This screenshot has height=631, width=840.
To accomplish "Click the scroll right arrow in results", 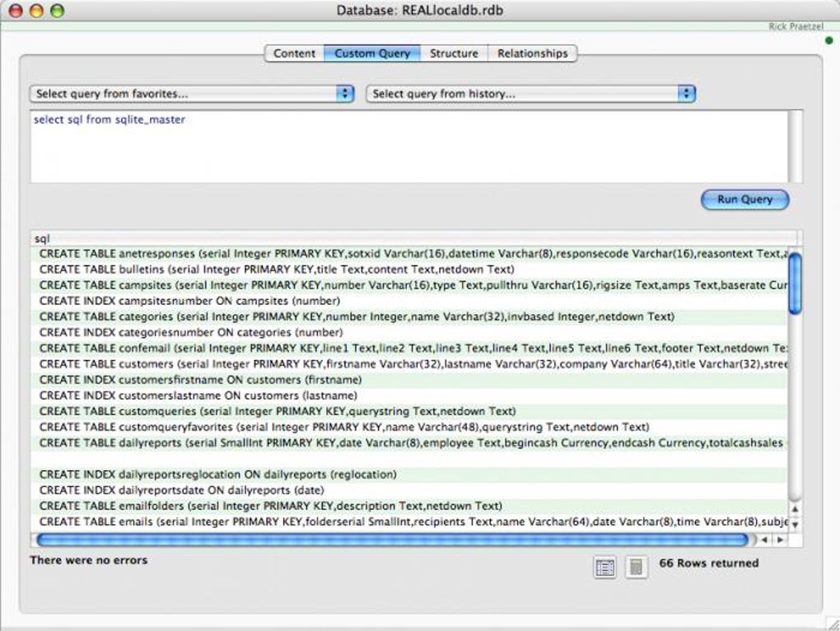I will tap(780, 540).
